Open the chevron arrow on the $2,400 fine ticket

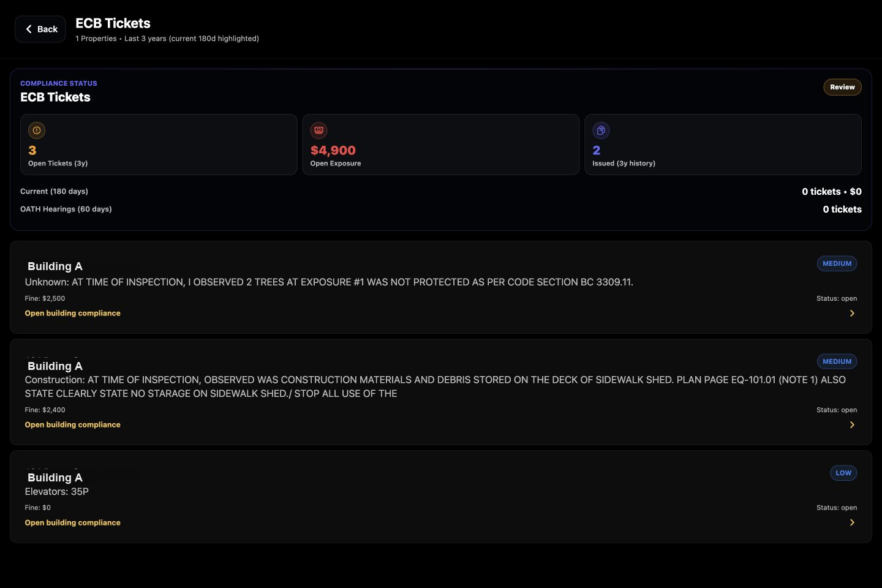(852, 425)
